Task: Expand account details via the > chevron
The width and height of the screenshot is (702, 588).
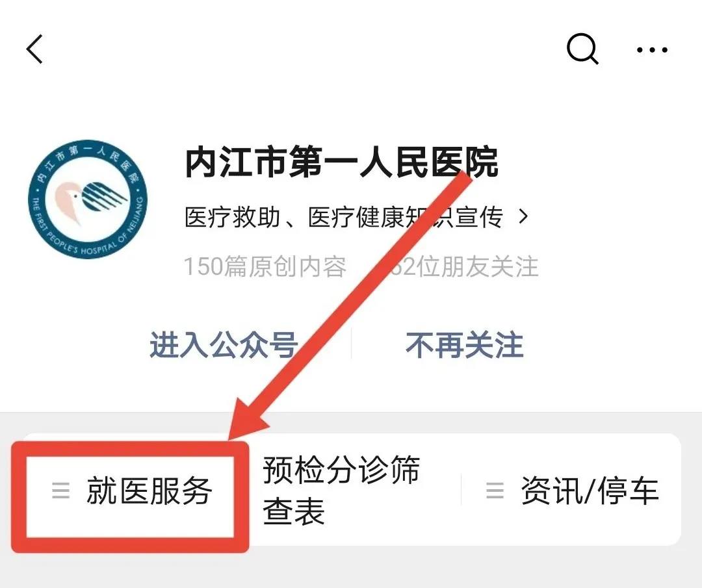Action: 523,216
